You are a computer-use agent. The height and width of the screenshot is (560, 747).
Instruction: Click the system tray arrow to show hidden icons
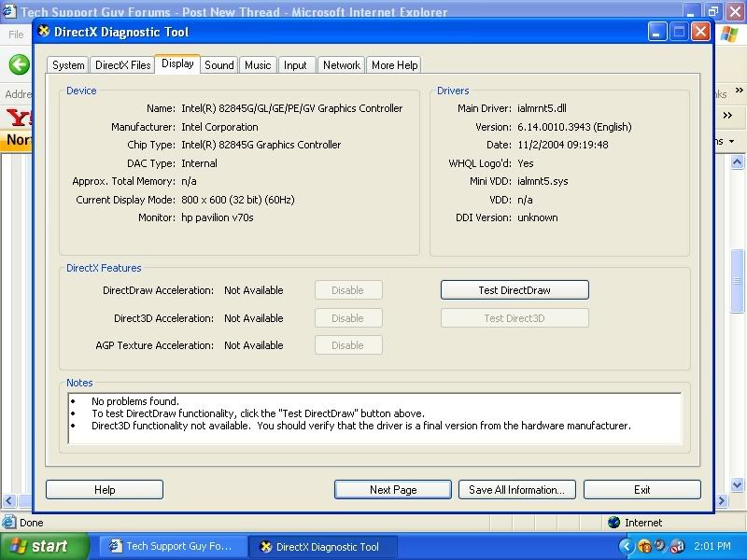click(x=627, y=546)
